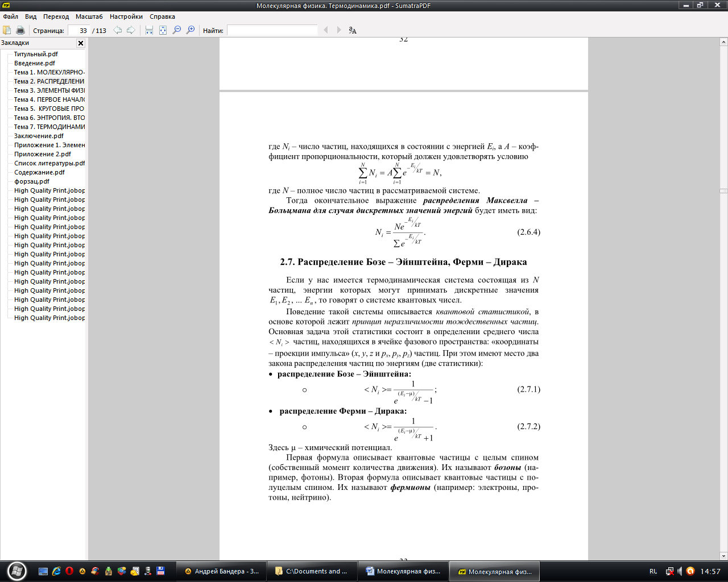Open the Масштаб menu

[89, 16]
